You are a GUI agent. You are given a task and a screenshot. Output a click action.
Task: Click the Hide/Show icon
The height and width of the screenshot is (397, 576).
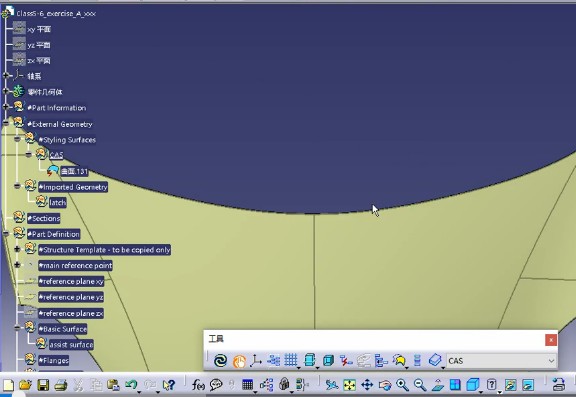pyautogui.click(x=511, y=385)
